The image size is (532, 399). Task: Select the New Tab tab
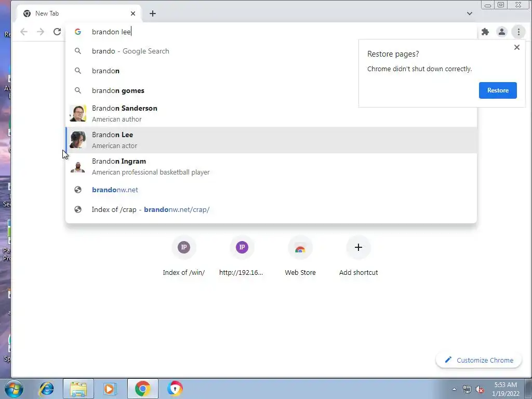(x=79, y=14)
